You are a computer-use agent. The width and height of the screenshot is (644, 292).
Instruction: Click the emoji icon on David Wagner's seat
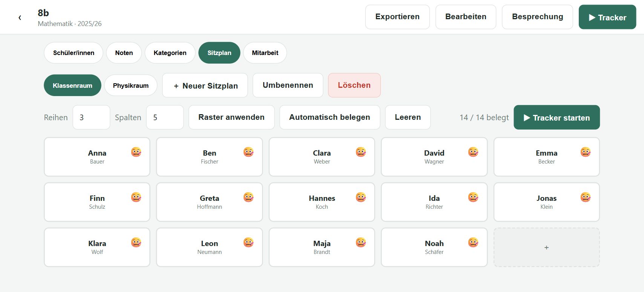pyautogui.click(x=473, y=152)
